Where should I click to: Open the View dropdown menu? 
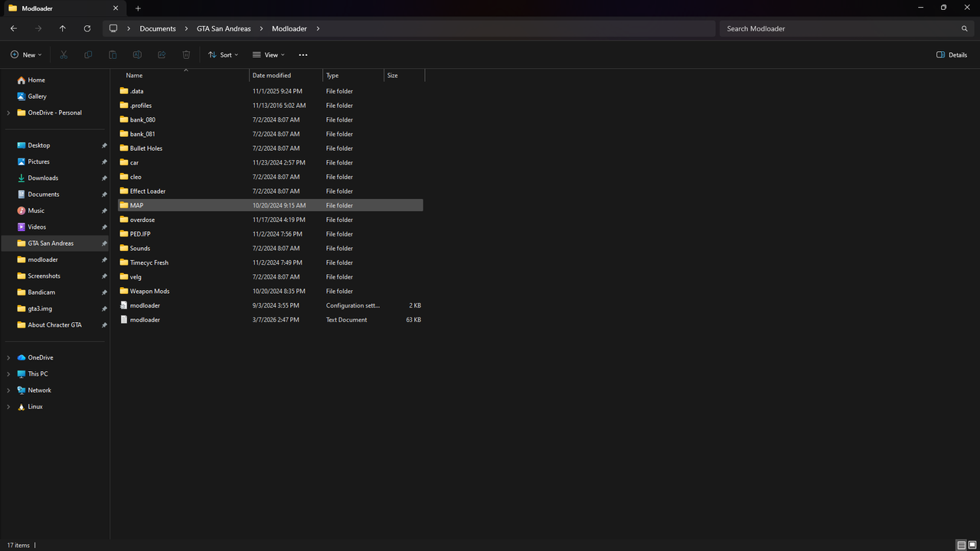268,55
